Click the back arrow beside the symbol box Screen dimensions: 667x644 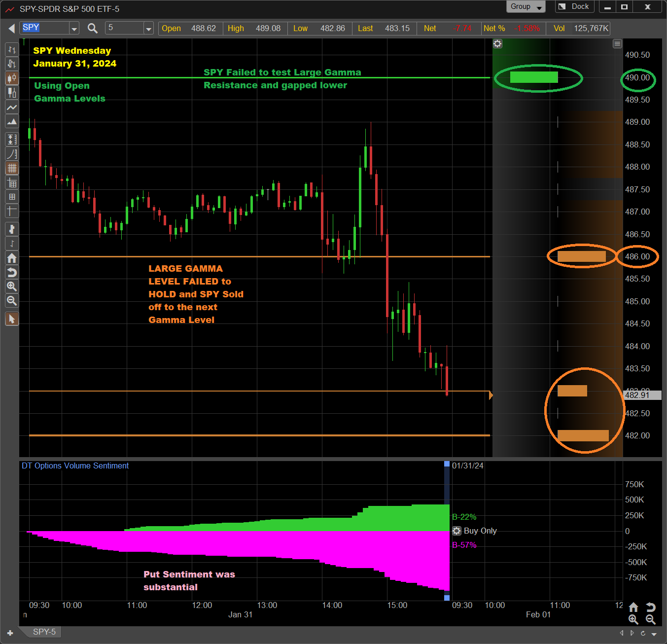click(11, 29)
